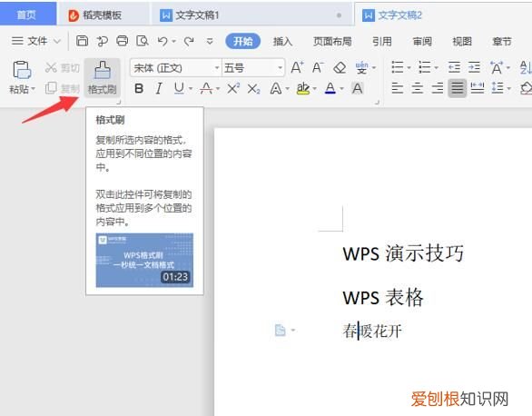
Task: Open the 插入 ribbon tab
Action: point(282,42)
